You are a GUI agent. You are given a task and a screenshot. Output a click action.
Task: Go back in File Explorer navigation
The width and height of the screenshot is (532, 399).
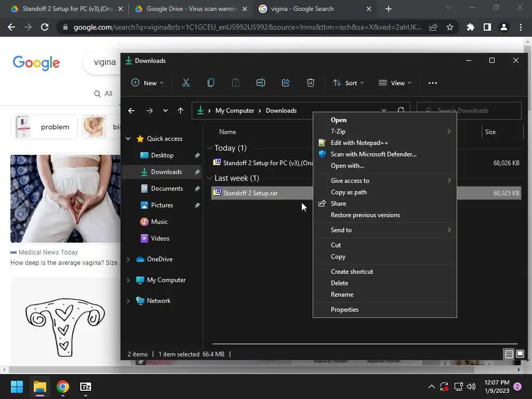(131, 111)
